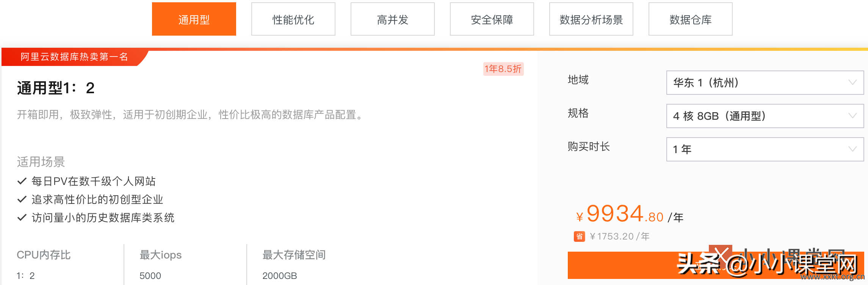This screenshot has width=868, height=285.
Task: Open the 数据仓库 tab
Action: pos(691,19)
